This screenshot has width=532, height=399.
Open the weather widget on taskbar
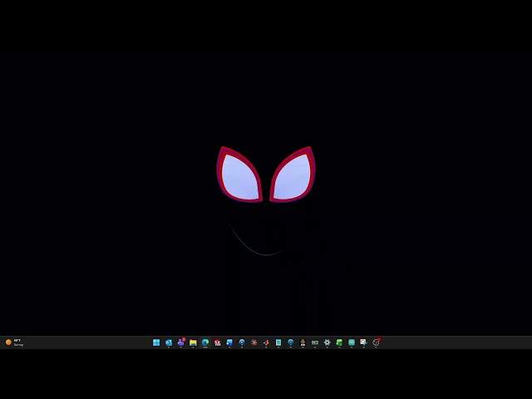[x=15, y=342]
